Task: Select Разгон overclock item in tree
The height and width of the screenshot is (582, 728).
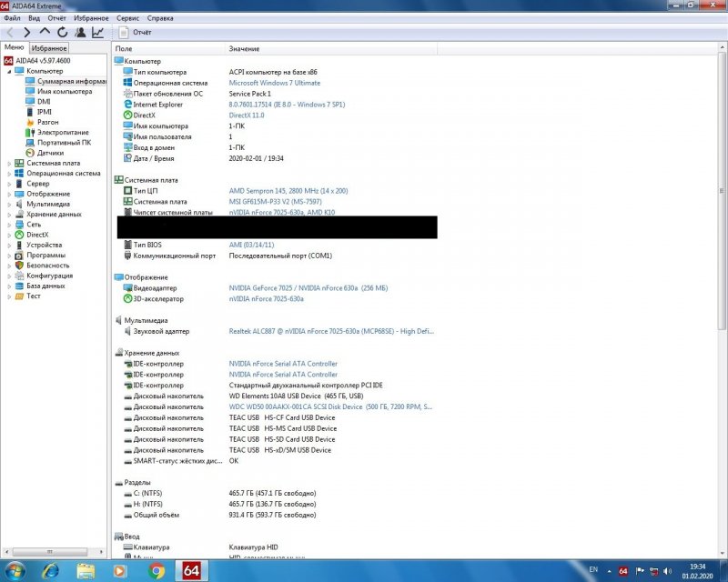Action: pos(47,122)
